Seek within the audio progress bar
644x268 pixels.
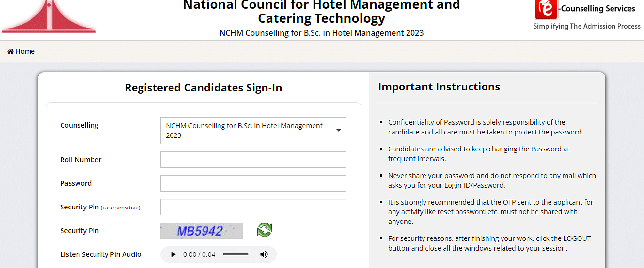(x=236, y=254)
